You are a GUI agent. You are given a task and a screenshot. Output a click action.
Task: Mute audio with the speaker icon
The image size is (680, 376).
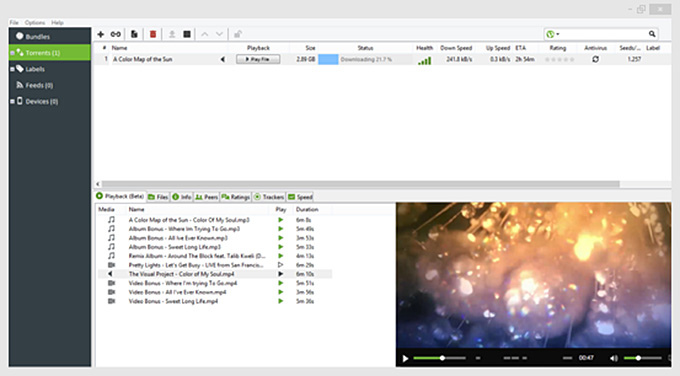coord(614,358)
